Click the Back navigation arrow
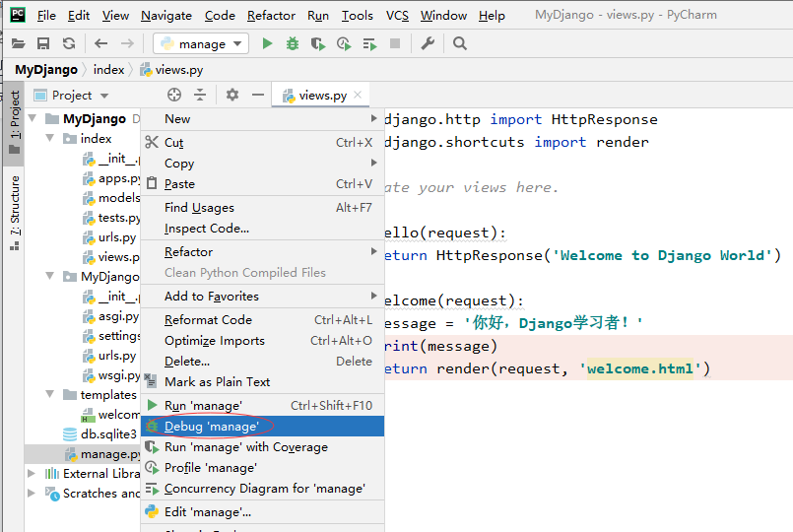Viewport: 793px width, 532px height. 101,43
